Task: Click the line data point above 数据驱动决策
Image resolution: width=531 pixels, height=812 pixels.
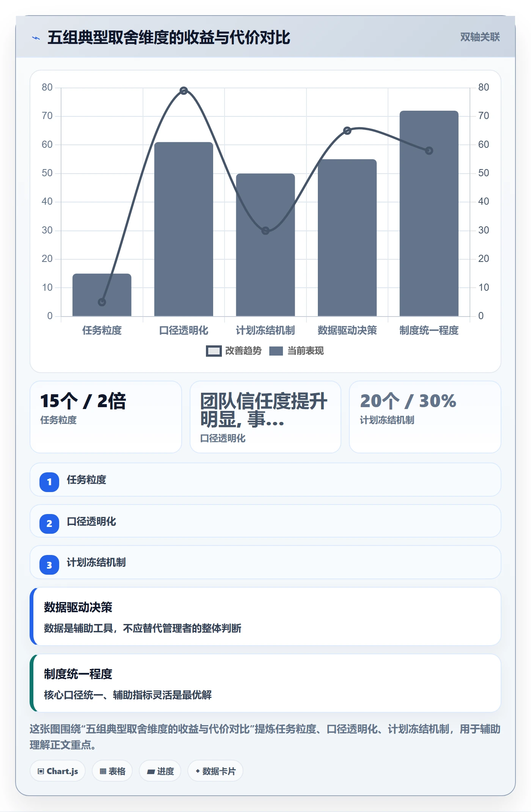Action: [347, 131]
